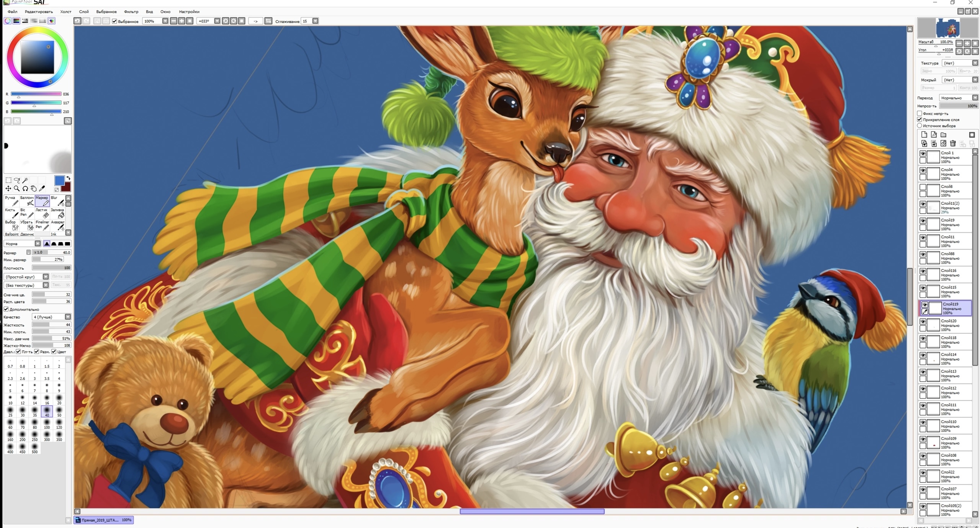Open the Качество 4 (Лучше) dropdown
The image size is (980, 528).
tap(68, 317)
